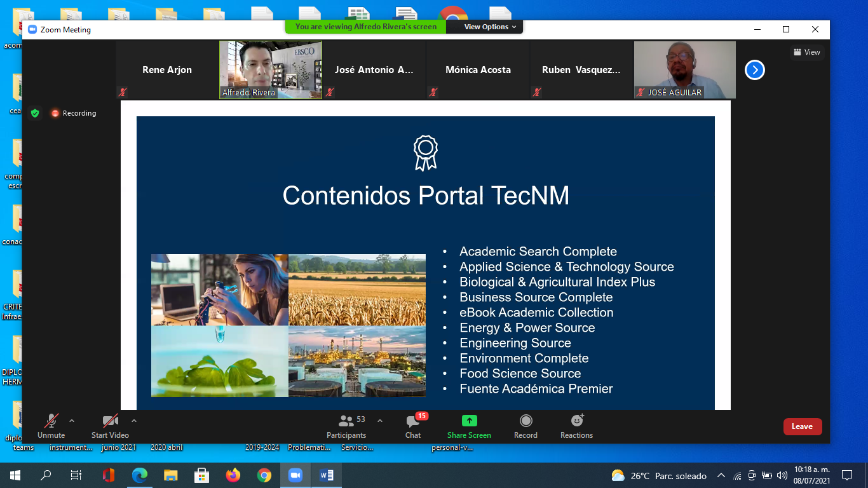Launch Microsoft Edge from taskbar

pyautogui.click(x=140, y=475)
